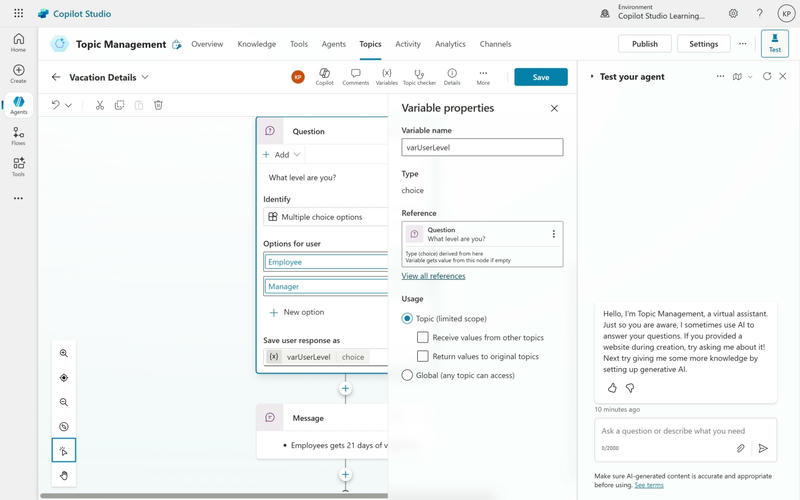Switch to the Channels tab
Image resolution: width=800 pixels, height=500 pixels.
tap(495, 44)
